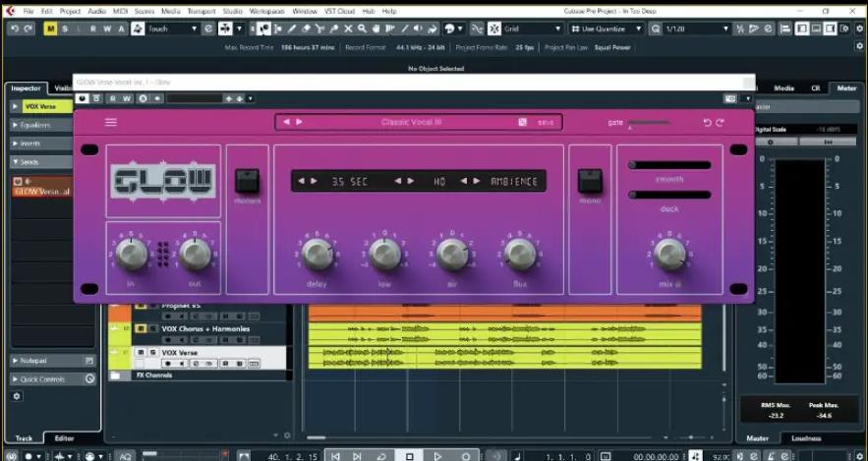Screen dimensions: 868x461
Task: Select the FX Channels folder track
Action: coord(200,375)
